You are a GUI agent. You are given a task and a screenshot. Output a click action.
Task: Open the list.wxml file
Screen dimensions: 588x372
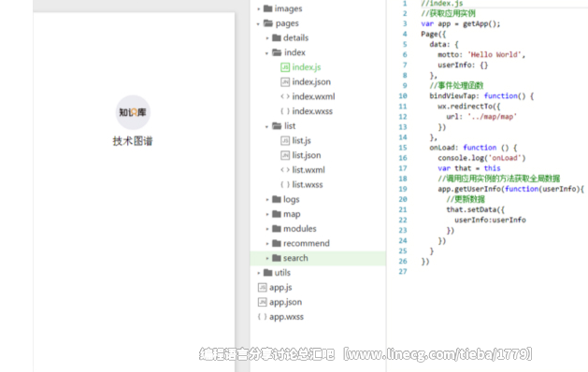click(x=308, y=170)
